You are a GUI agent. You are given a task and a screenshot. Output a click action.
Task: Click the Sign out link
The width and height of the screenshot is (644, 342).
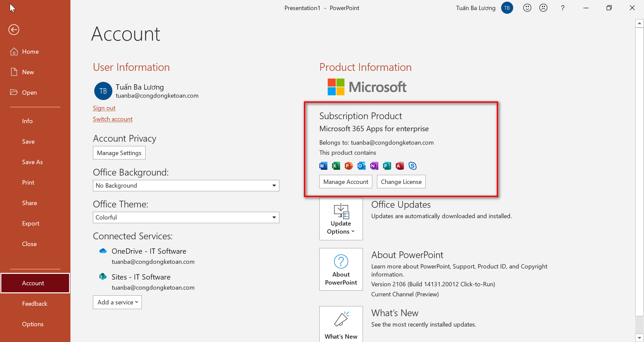104,108
